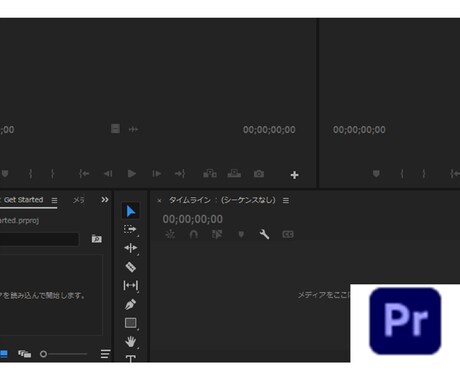This screenshot has height=380, width=460.
Task: Click Drag Video Only filmstrip icon
Action: pyautogui.click(x=115, y=129)
